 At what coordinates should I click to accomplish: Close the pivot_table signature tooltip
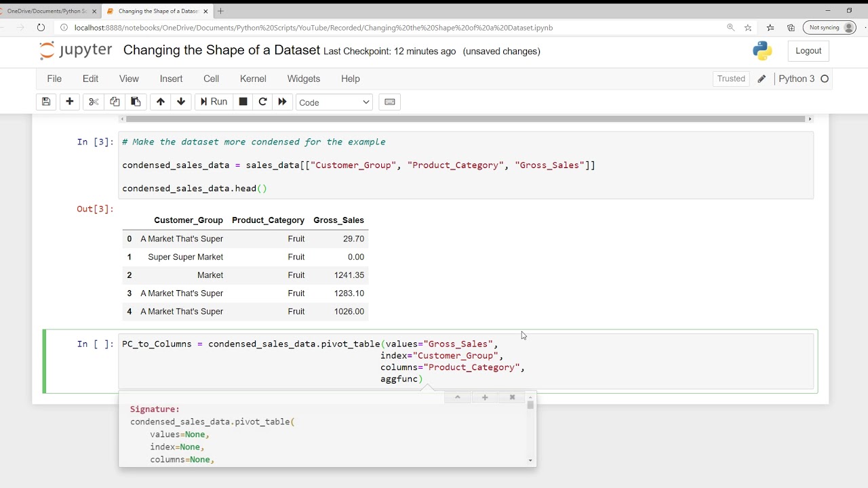point(512,397)
